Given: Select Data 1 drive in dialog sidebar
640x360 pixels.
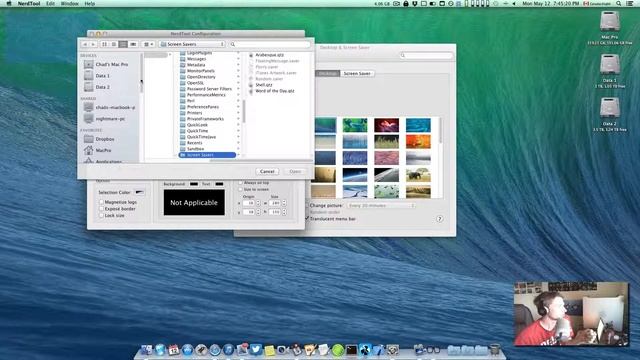Looking at the screenshot, I should tap(97, 76).
